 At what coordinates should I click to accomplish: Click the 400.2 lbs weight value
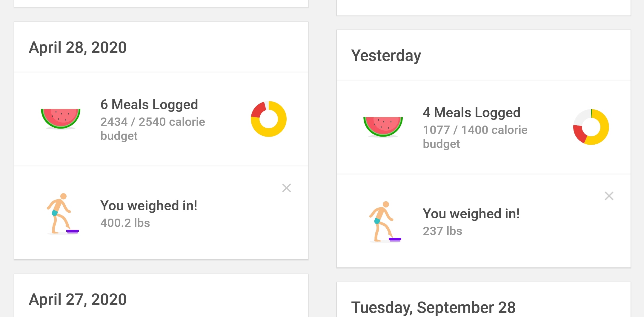click(125, 223)
